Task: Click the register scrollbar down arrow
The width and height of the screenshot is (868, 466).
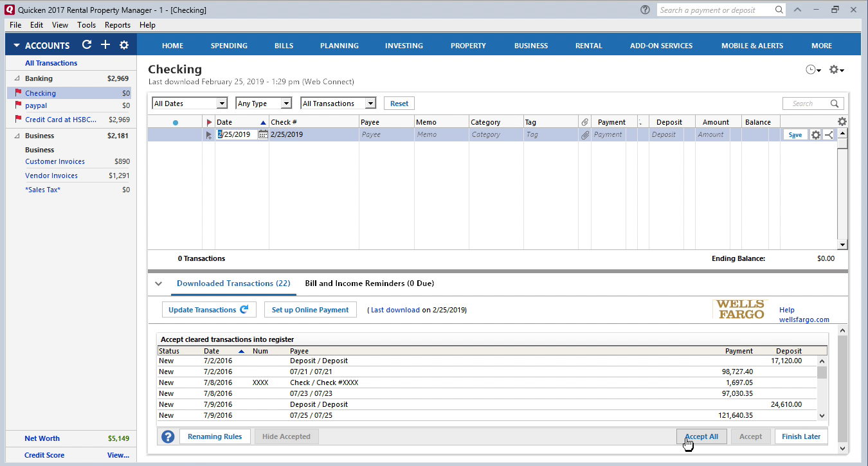Action: point(842,245)
